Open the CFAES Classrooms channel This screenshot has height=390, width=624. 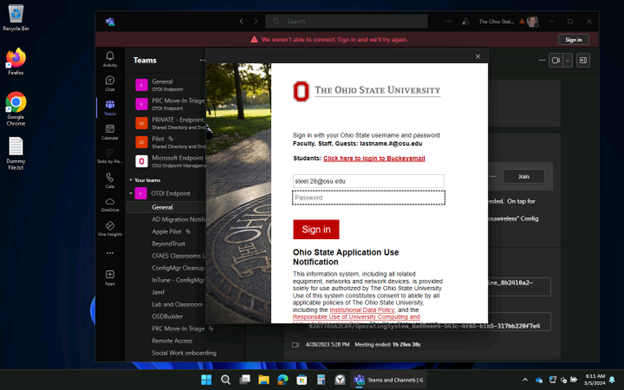178,256
